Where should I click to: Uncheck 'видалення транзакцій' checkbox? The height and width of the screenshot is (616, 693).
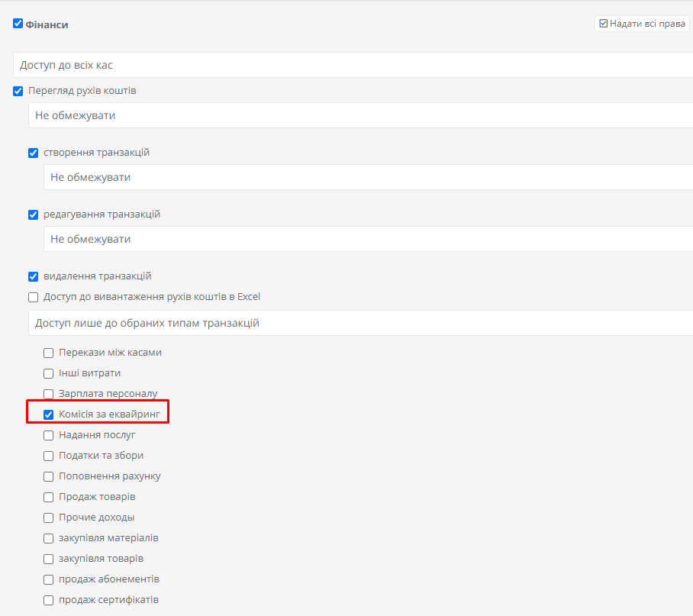tap(33, 276)
